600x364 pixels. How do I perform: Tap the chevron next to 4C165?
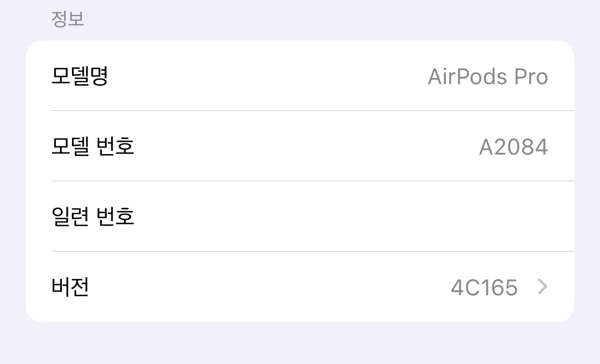(542, 287)
